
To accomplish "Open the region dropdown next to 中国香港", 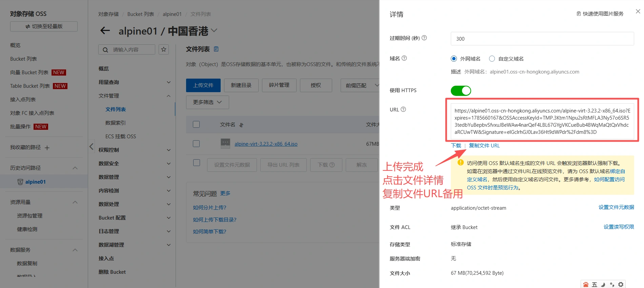I will tap(214, 30).
